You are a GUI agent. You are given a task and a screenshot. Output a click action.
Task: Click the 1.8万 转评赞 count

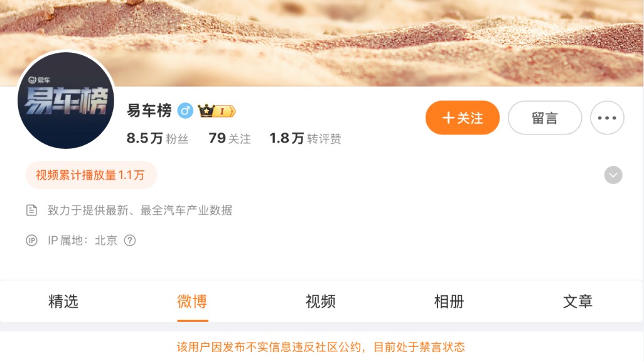305,138
